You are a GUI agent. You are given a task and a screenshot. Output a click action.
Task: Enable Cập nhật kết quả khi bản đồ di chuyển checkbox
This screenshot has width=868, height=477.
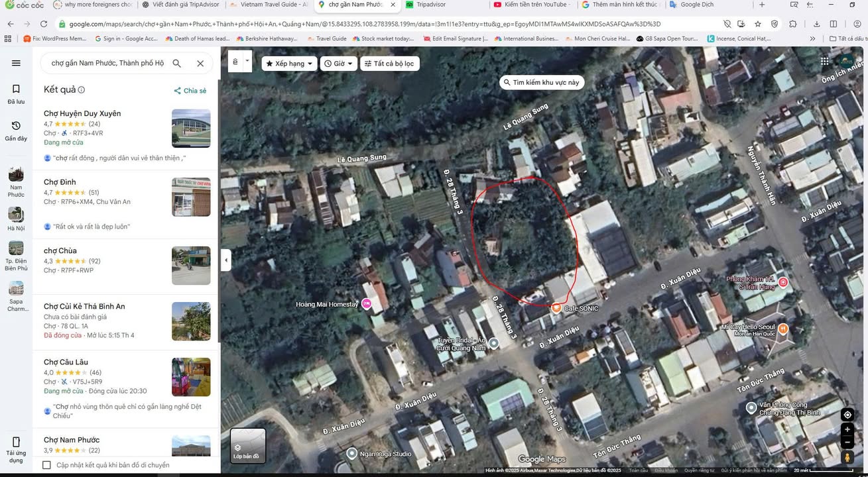point(46,465)
